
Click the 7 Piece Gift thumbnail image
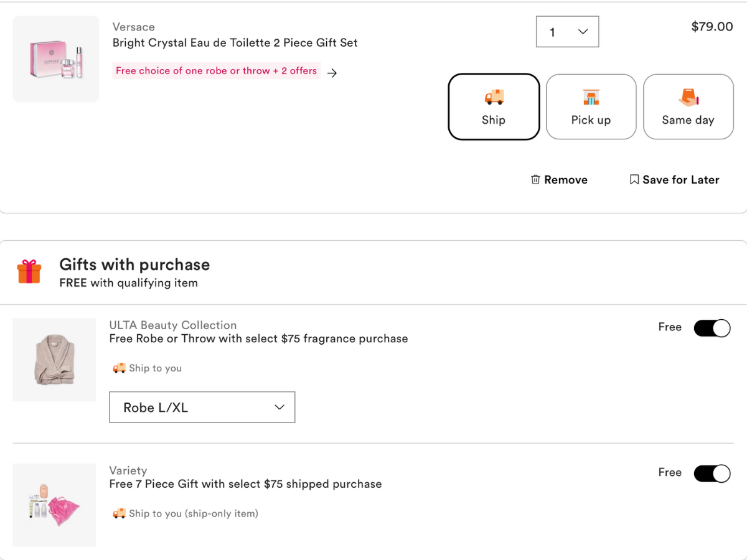[x=54, y=505]
